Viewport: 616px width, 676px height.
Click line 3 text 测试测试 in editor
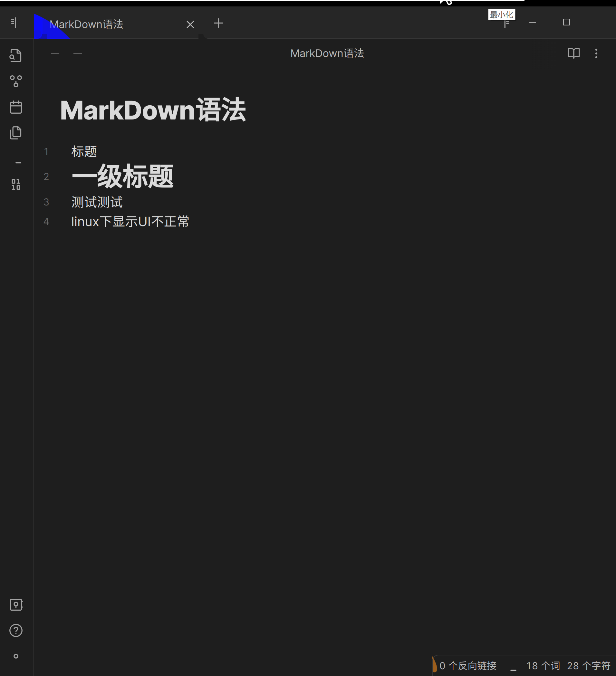[x=97, y=202]
